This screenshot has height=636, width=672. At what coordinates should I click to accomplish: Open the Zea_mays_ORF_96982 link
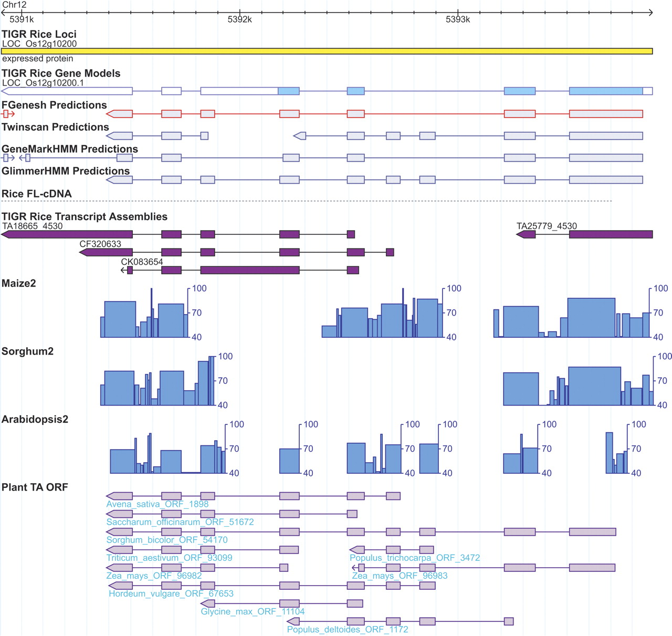click(x=154, y=576)
